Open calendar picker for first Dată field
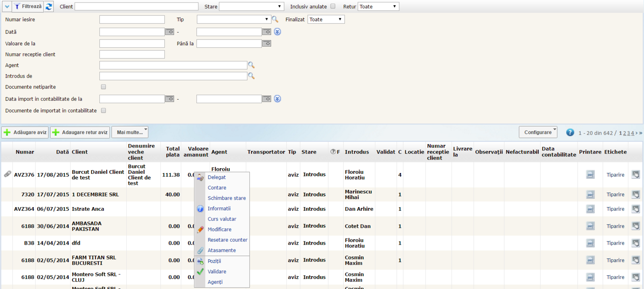 click(169, 32)
